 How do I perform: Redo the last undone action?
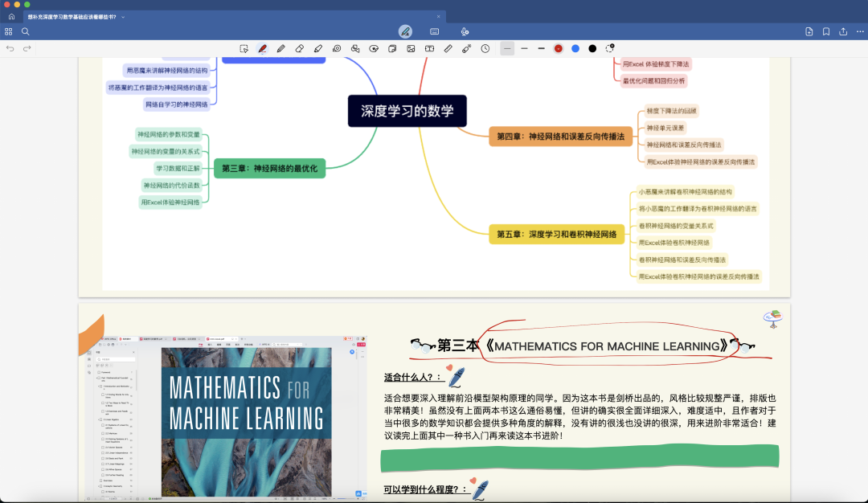pyautogui.click(x=27, y=49)
